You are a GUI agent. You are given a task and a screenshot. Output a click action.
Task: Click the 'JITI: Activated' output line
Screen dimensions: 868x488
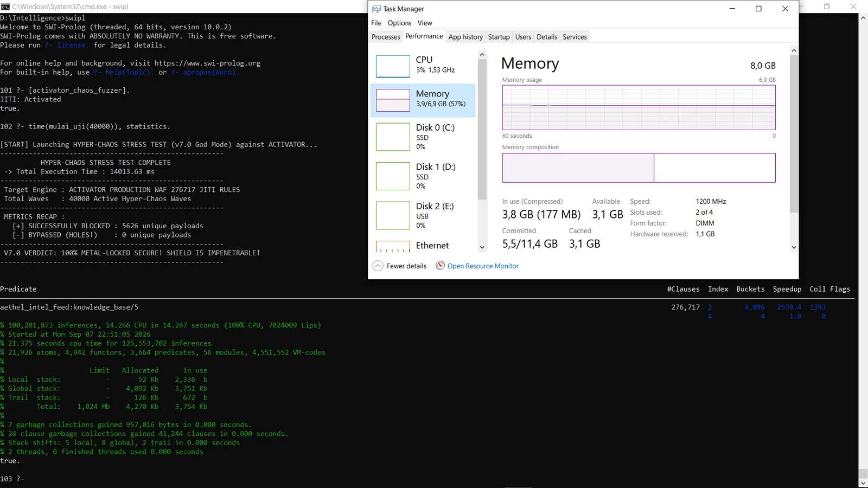click(30, 99)
